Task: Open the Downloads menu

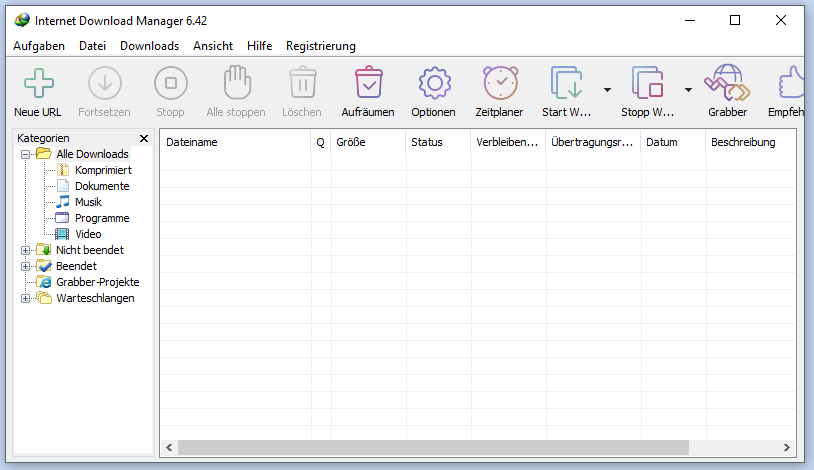Action: point(150,46)
